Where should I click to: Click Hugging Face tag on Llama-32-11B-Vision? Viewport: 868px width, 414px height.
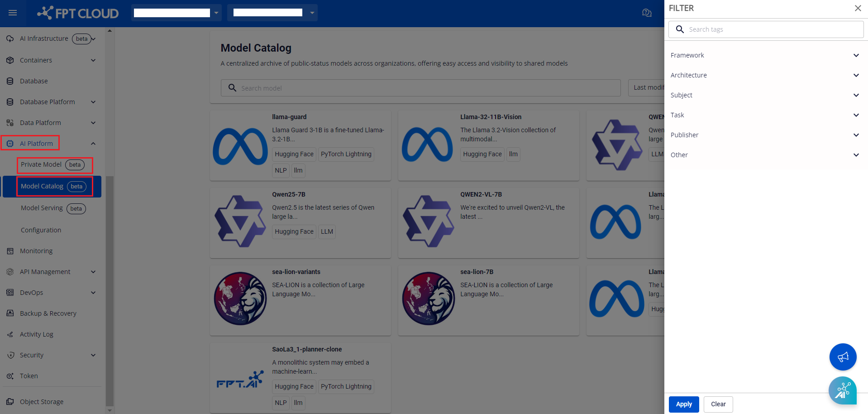pos(482,154)
